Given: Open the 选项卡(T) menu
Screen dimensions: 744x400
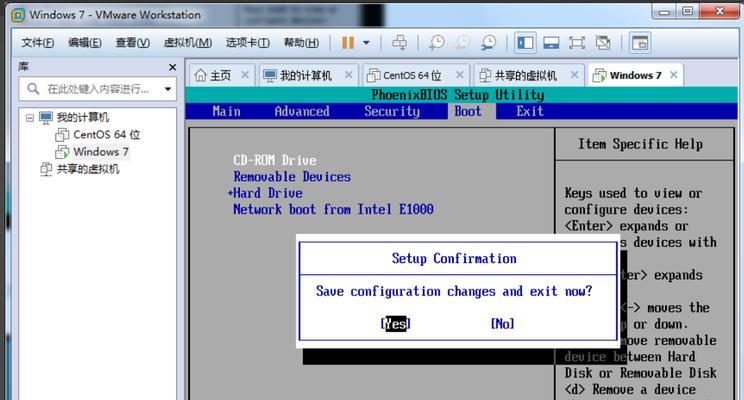Looking at the screenshot, I should click(x=247, y=43).
